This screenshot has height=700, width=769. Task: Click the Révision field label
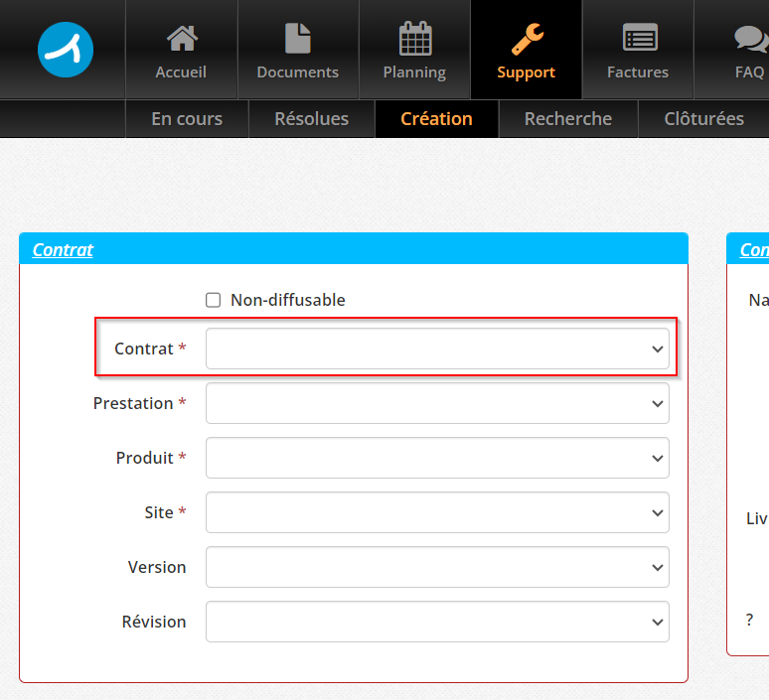point(154,622)
